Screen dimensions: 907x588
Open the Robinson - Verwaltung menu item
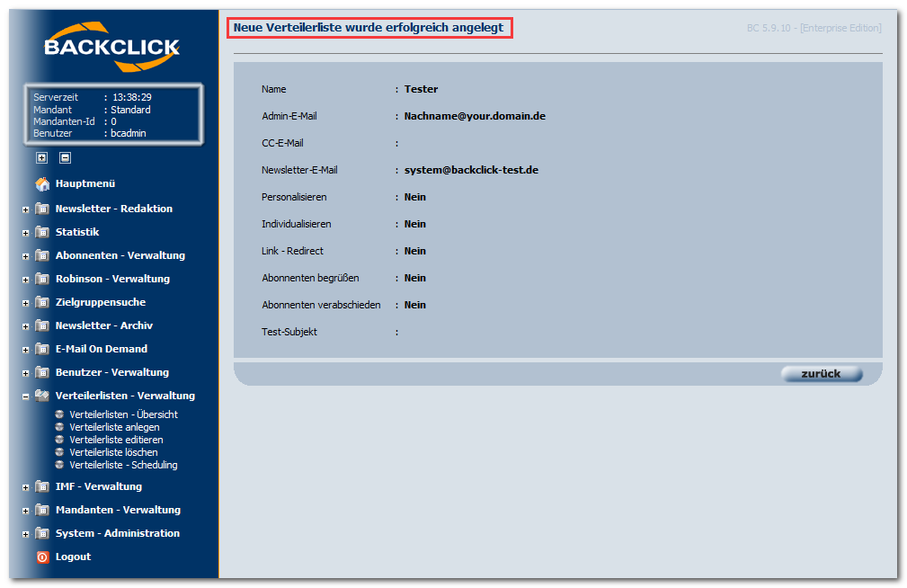tap(112, 279)
